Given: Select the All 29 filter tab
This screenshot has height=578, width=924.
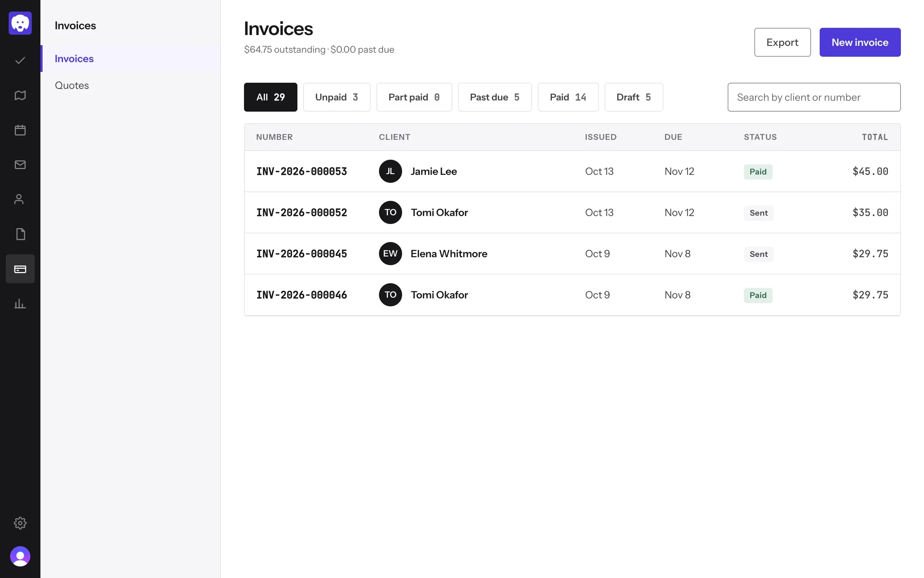Looking at the screenshot, I should (270, 97).
